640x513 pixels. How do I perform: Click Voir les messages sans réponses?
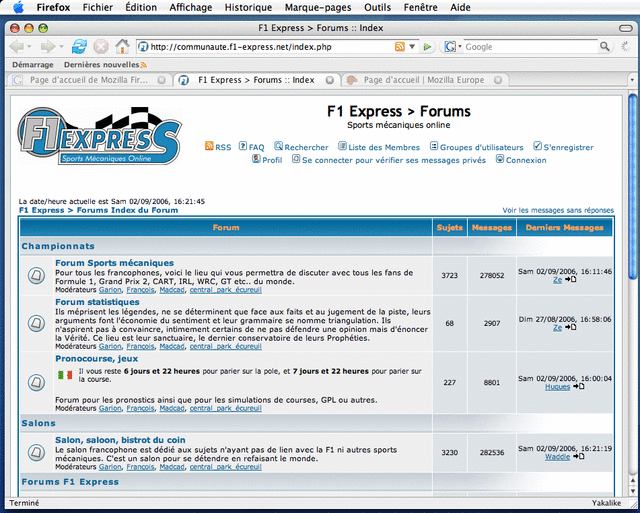pos(558,210)
